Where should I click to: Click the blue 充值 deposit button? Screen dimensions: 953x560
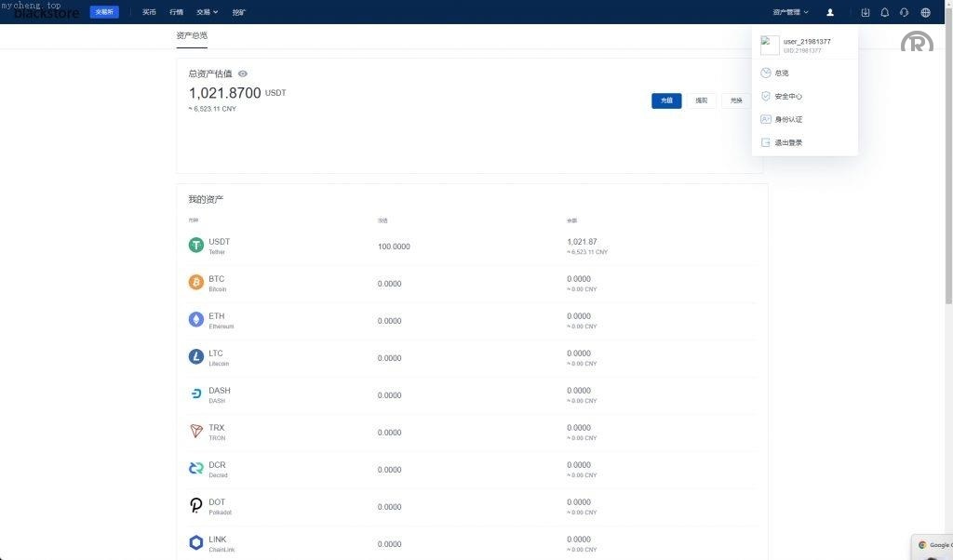pyautogui.click(x=666, y=100)
